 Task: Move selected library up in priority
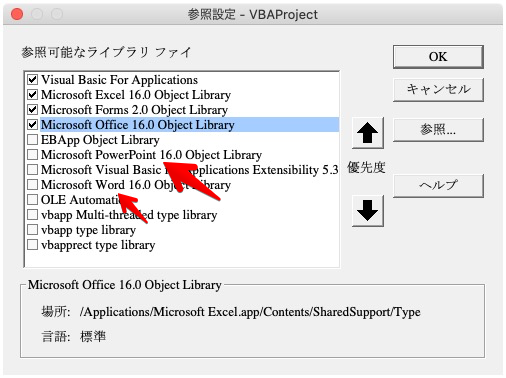click(368, 133)
